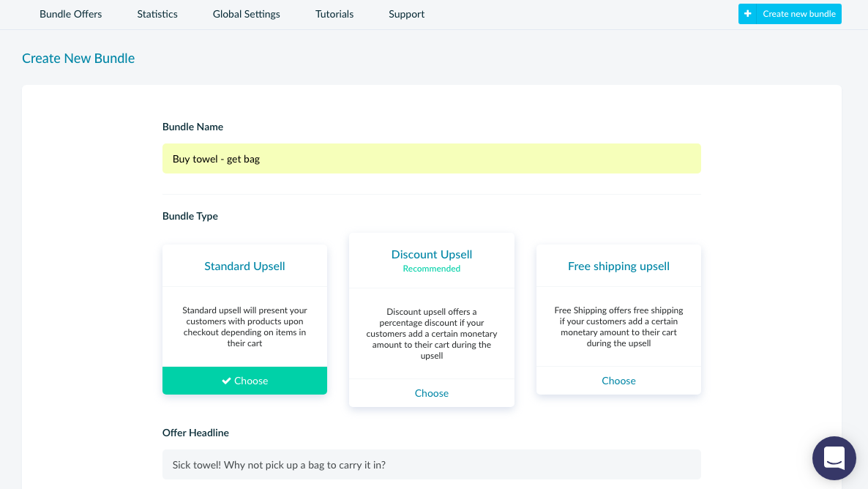Open the Tutorials section

pyautogui.click(x=334, y=14)
